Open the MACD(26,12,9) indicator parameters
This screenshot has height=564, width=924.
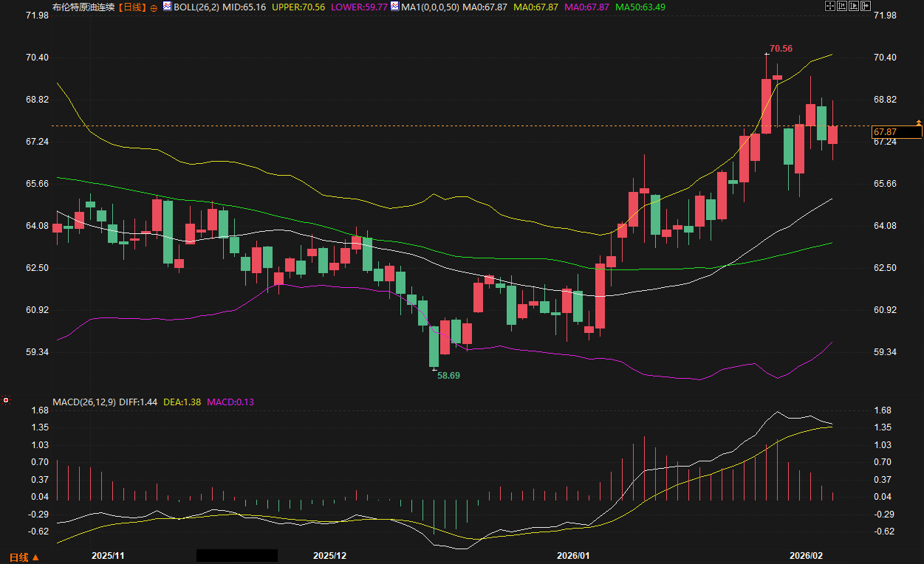click(x=84, y=402)
